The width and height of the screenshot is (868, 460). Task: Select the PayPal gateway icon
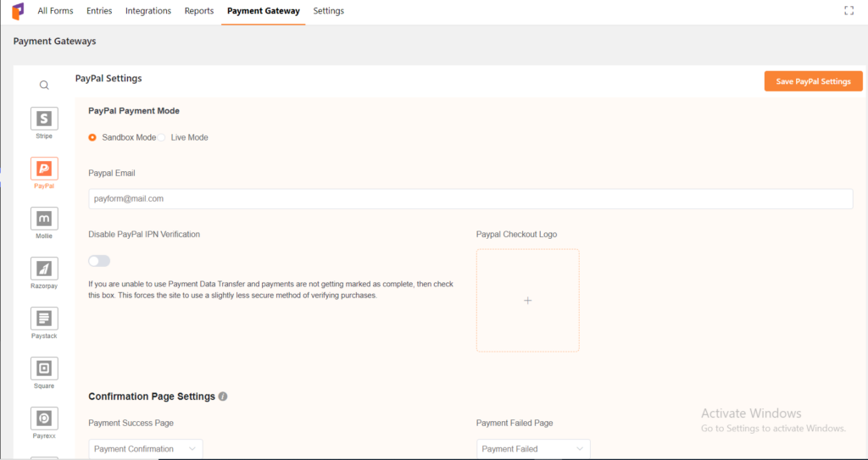tap(44, 169)
